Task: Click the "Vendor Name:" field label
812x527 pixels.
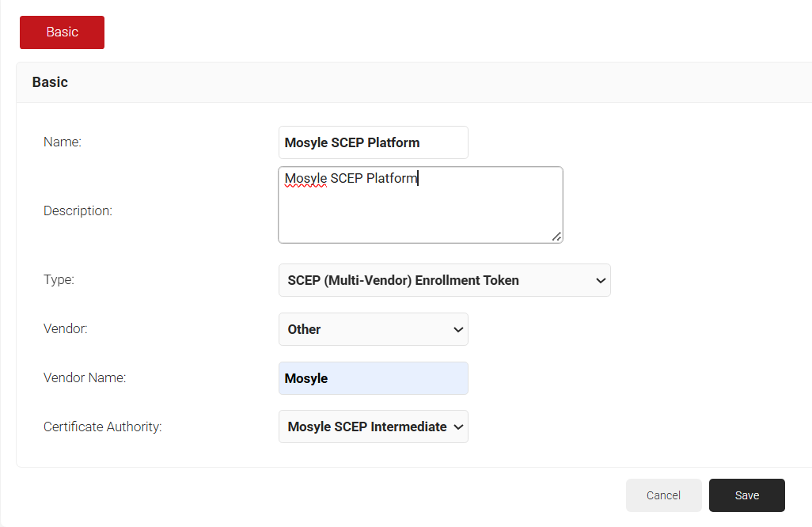Action: click(x=85, y=378)
